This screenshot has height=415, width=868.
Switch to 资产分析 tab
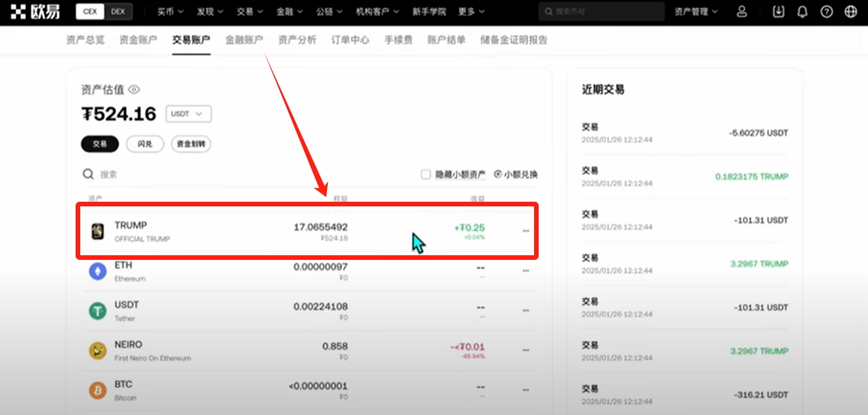[297, 40]
